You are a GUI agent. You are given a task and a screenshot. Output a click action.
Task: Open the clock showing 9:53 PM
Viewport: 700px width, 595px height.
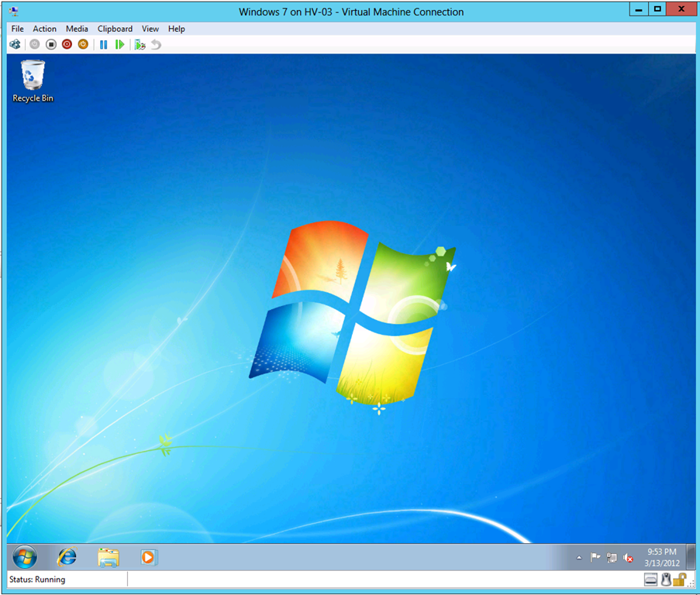pyautogui.click(x=661, y=558)
